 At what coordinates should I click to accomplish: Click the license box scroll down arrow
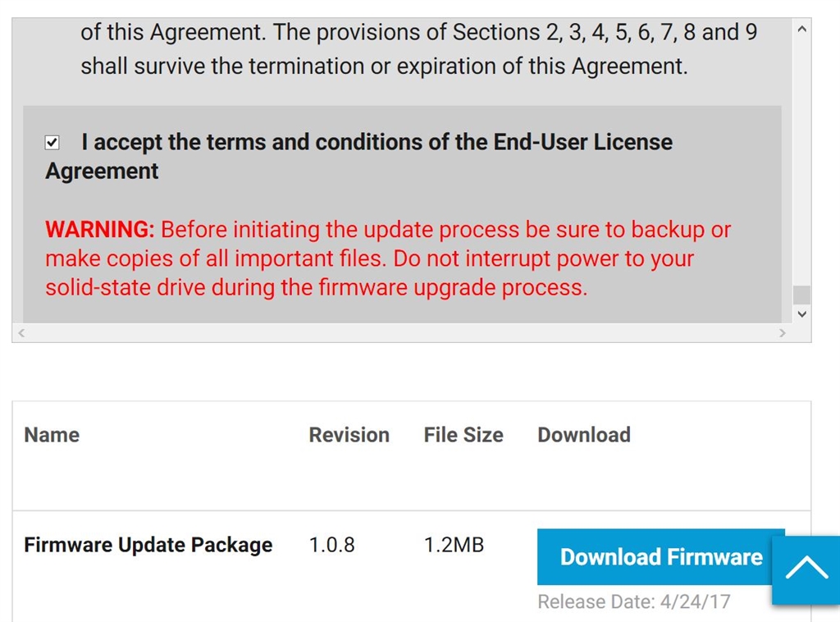click(802, 313)
